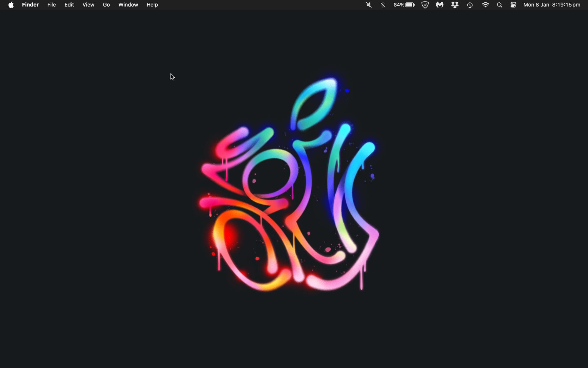Open the Apple menu
The height and width of the screenshot is (368, 588).
pyautogui.click(x=11, y=5)
